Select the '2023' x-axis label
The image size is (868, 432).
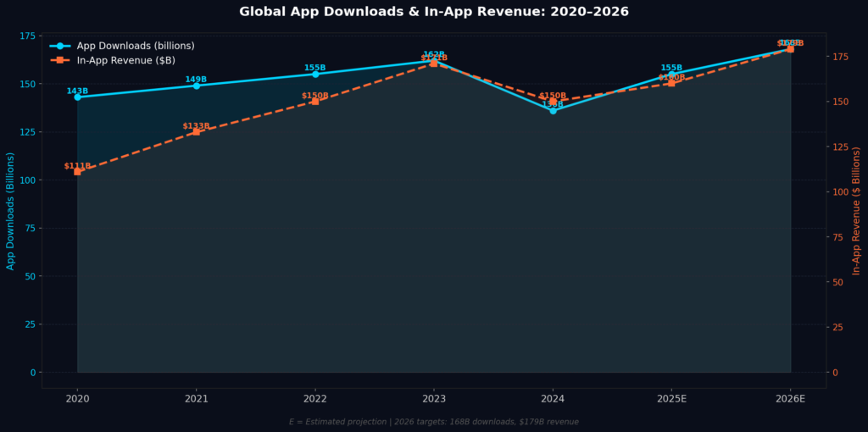(434, 399)
